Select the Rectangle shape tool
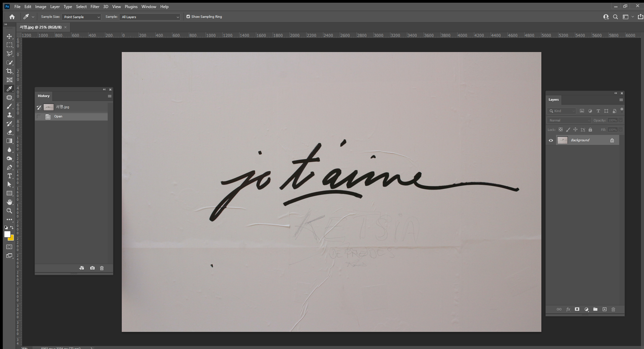This screenshot has height=349, width=644. 9,193
